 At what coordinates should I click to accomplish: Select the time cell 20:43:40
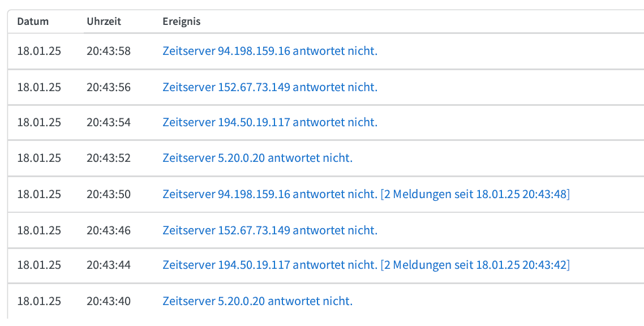(x=109, y=301)
